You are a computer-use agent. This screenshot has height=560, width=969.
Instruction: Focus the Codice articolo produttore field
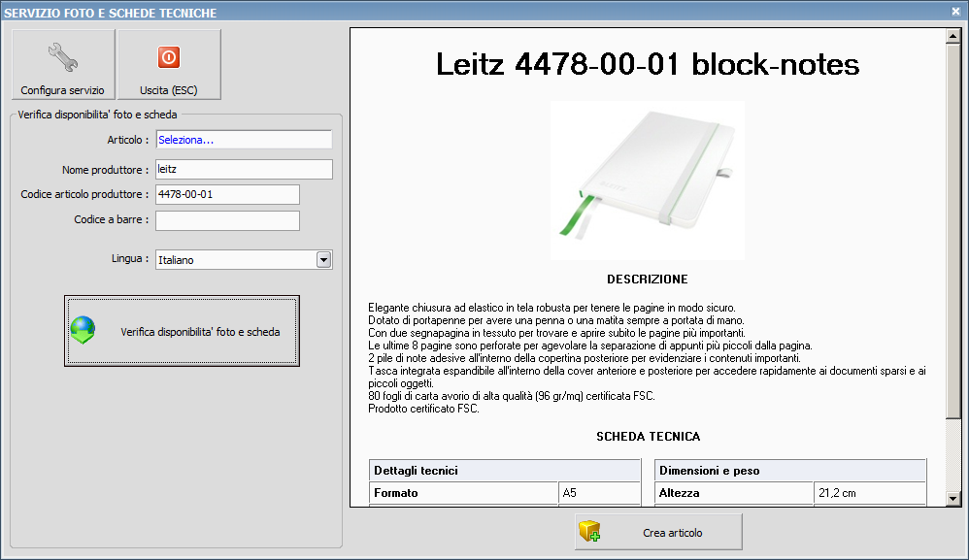point(227,194)
